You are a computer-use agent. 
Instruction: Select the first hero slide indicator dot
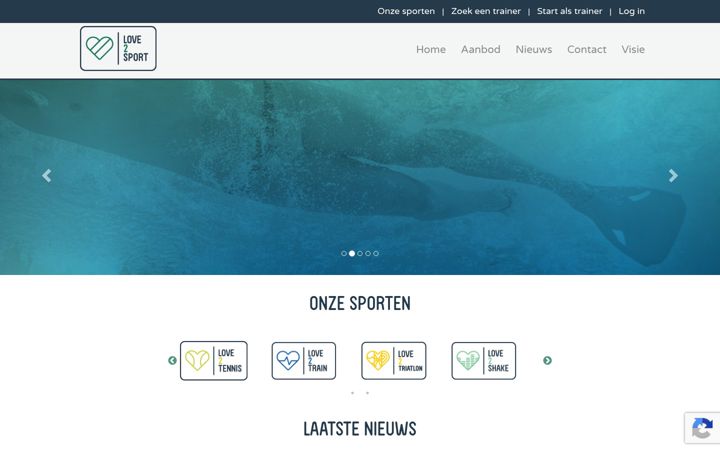(x=344, y=253)
